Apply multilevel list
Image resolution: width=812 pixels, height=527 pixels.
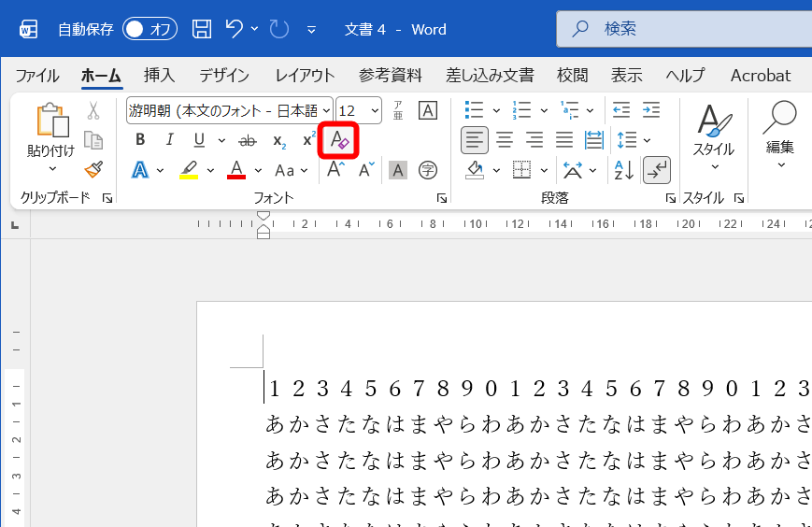(x=569, y=110)
